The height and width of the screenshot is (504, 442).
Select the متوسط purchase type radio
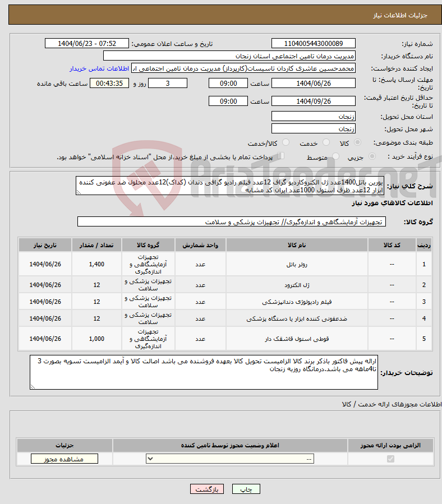tap(335, 156)
